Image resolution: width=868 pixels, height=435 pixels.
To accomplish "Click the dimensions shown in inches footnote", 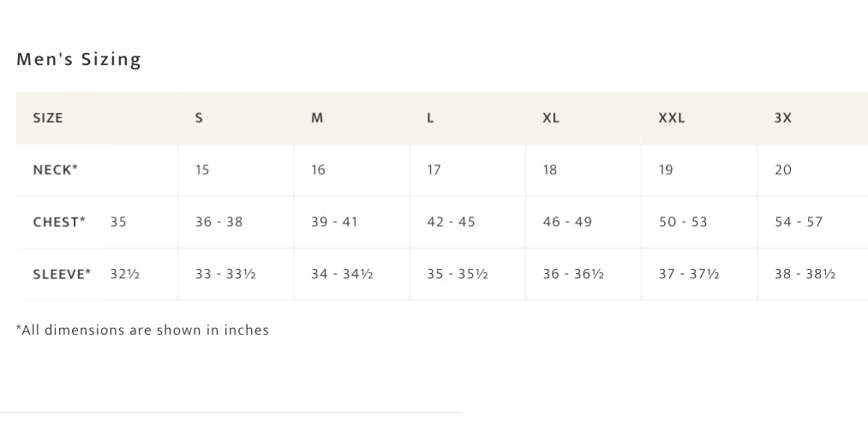I will pyautogui.click(x=143, y=330).
